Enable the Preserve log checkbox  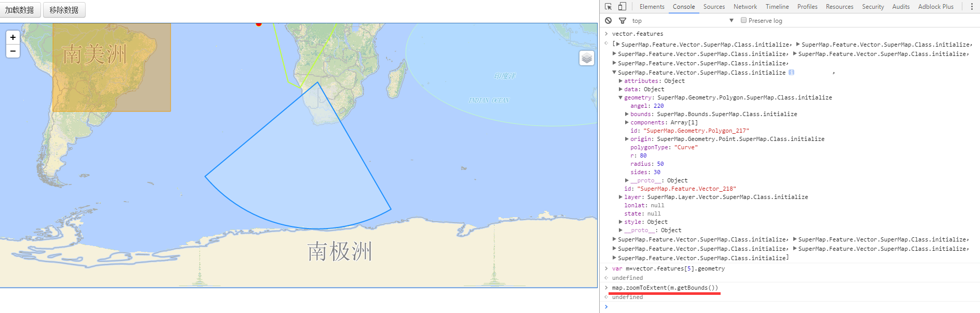(743, 20)
